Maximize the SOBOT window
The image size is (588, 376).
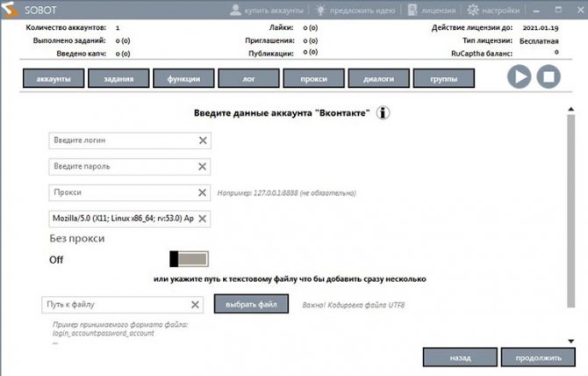[x=558, y=10]
